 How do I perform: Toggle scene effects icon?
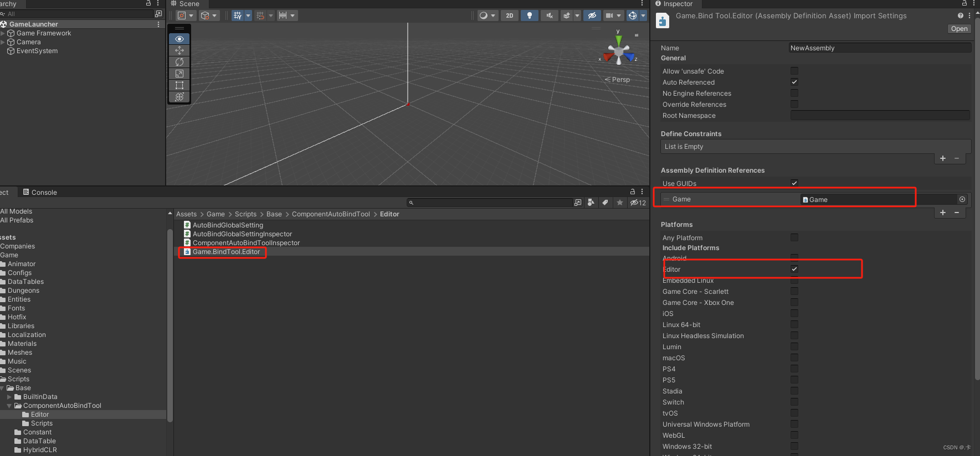[567, 15]
